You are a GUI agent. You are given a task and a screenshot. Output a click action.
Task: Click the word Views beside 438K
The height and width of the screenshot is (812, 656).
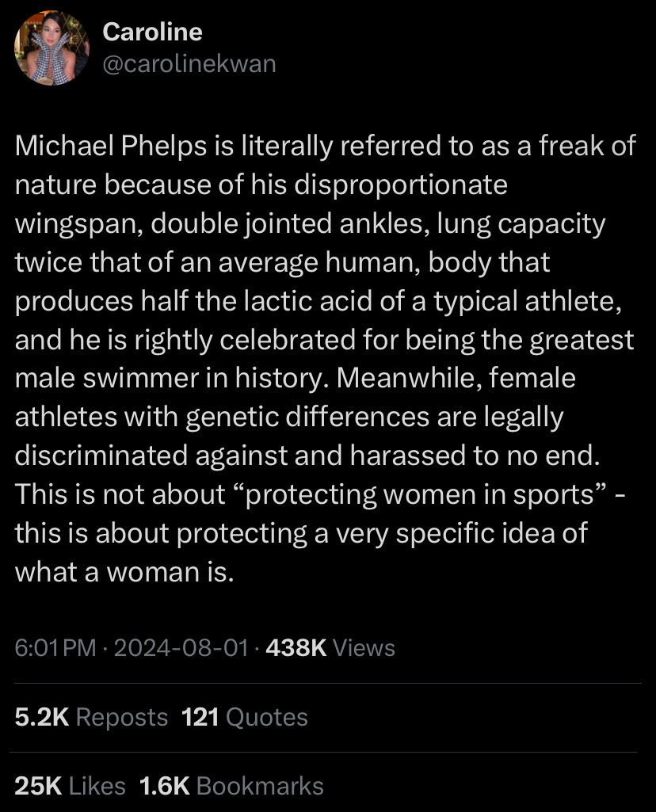pos(364,647)
